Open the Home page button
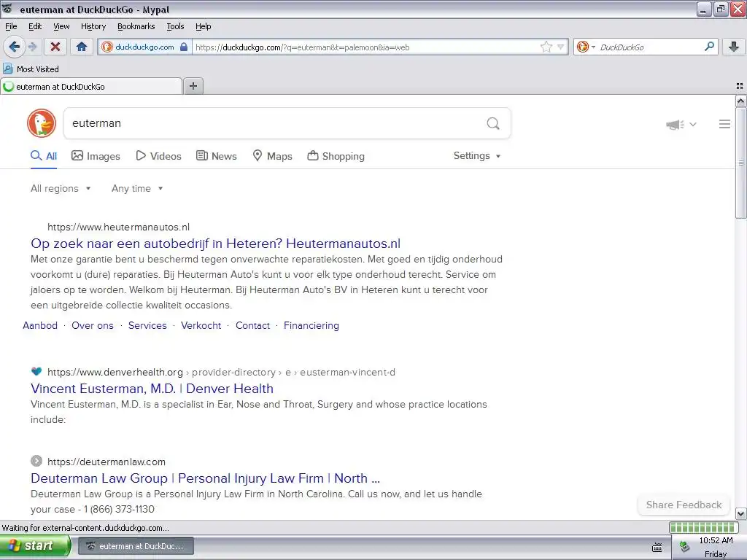This screenshot has height=560, width=747. 82,47
